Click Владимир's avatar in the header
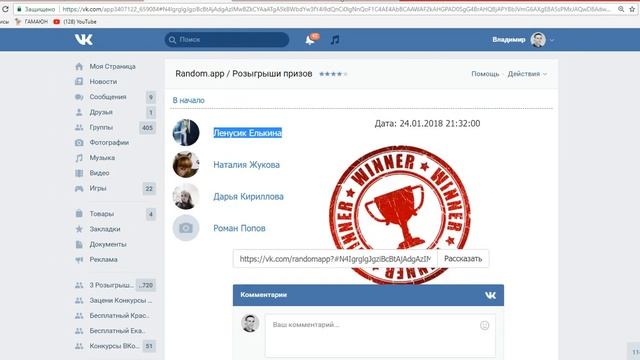 point(538,40)
